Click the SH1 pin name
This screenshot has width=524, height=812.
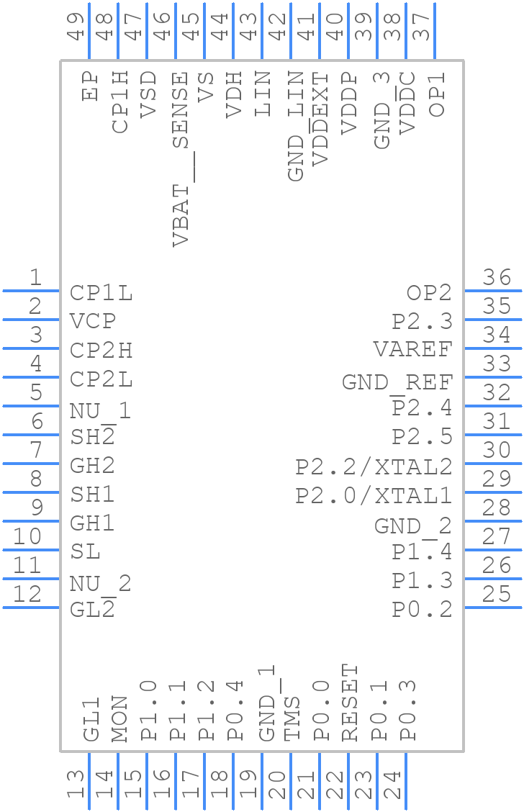tap(92, 495)
